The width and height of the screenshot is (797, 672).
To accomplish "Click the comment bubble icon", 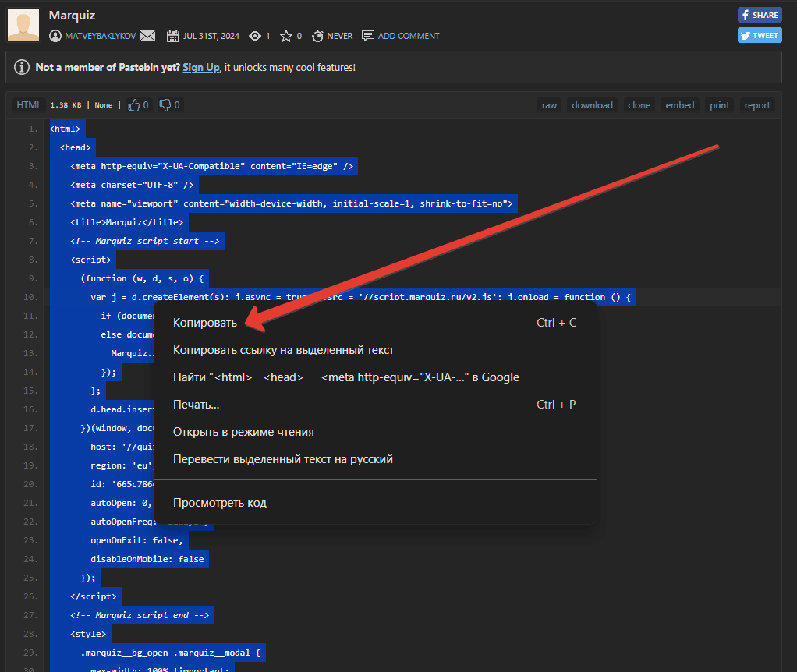I will click(x=367, y=36).
